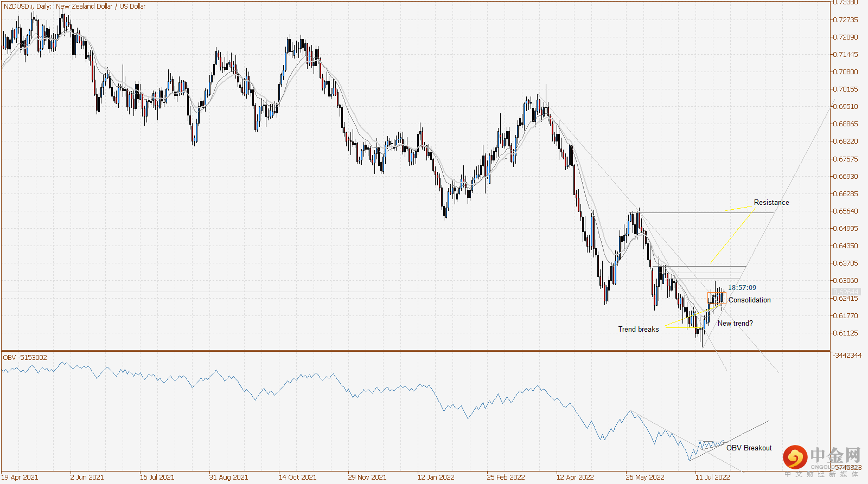Viewport: 868px width, 484px height.
Task: Click the 0.63705 price axis label
Action: (845, 263)
